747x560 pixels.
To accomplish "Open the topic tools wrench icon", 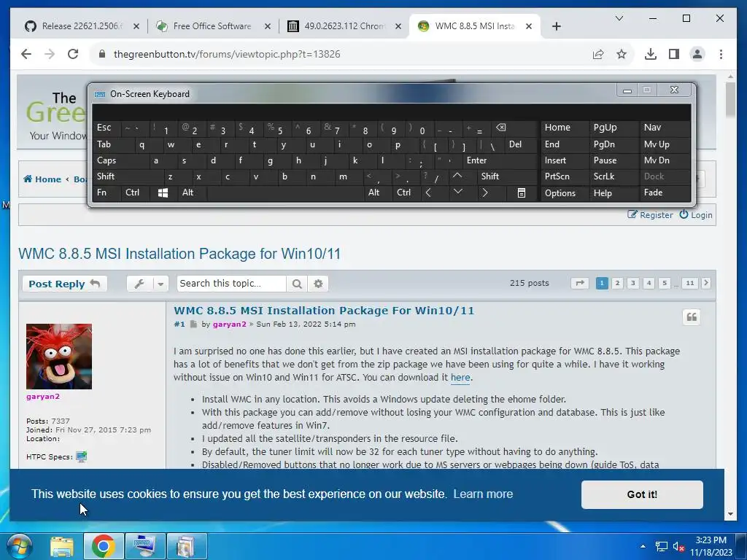I will click(139, 284).
